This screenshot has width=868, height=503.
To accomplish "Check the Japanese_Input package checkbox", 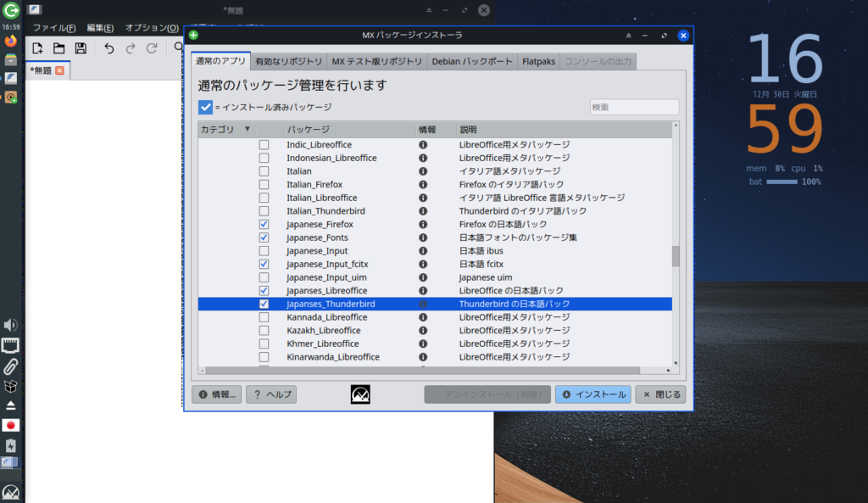I will coord(264,251).
